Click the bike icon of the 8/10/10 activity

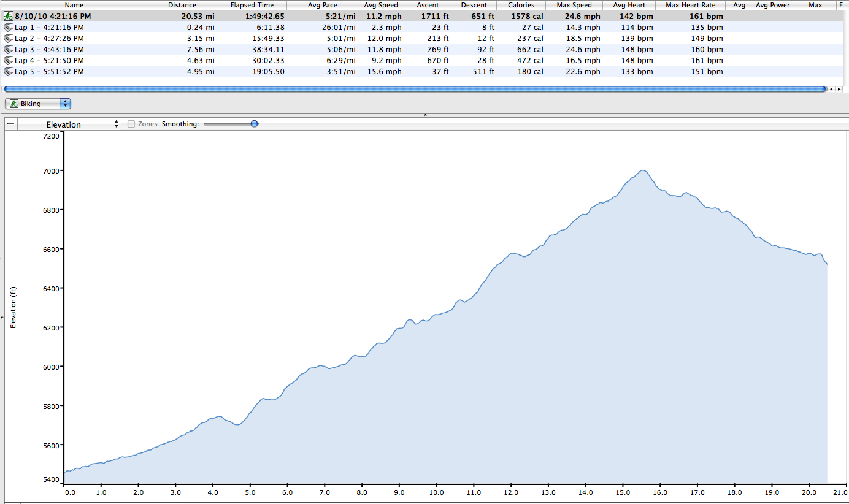click(x=9, y=17)
